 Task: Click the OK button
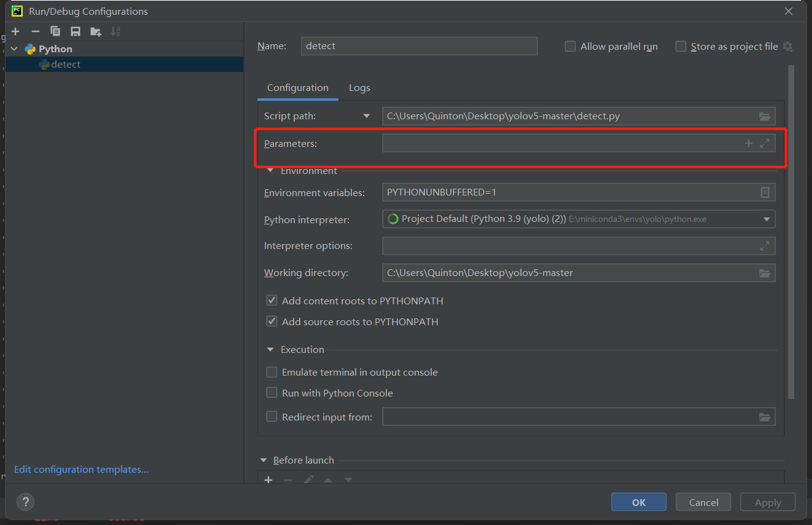639,502
